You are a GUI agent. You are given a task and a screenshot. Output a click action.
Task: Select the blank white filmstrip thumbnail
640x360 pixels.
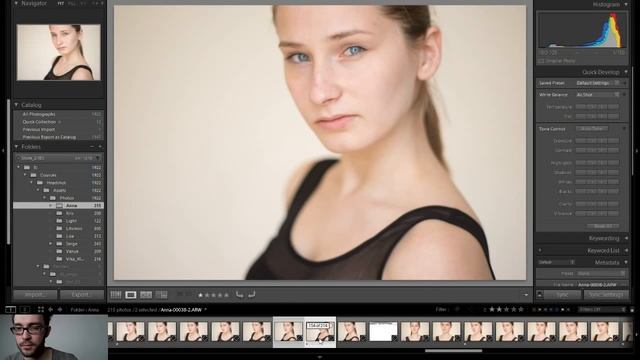click(x=383, y=331)
